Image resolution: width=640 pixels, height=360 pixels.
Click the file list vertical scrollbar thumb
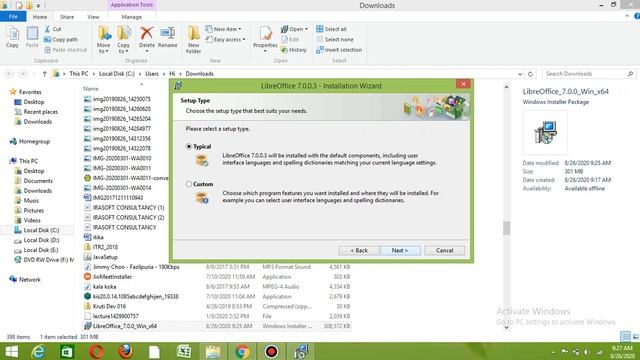click(x=507, y=228)
